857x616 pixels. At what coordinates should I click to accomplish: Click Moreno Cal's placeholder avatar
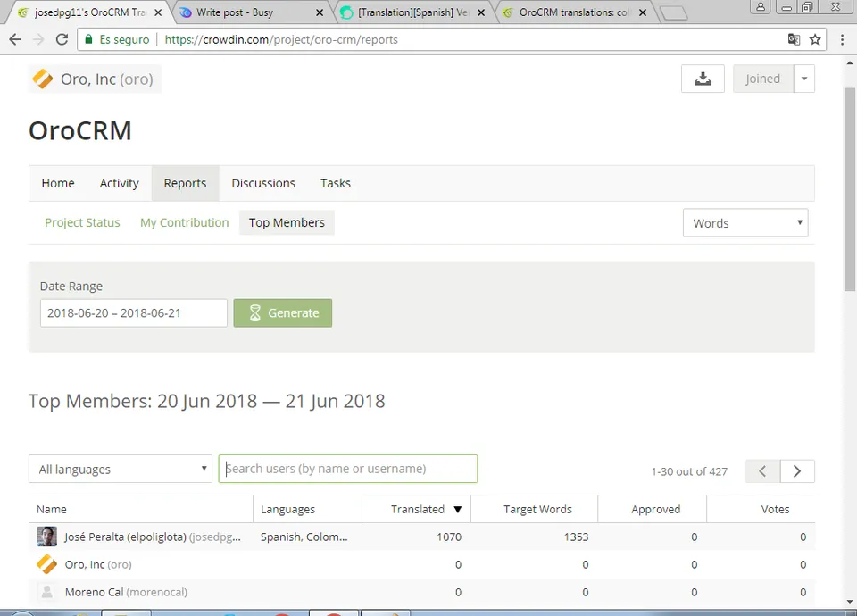click(x=47, y=592)
